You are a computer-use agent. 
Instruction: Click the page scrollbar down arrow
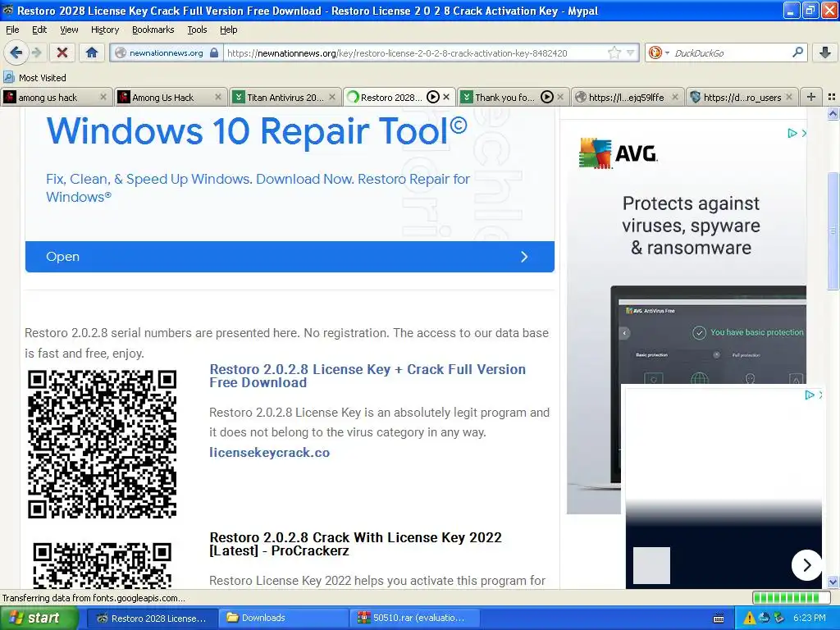[833, 582]
